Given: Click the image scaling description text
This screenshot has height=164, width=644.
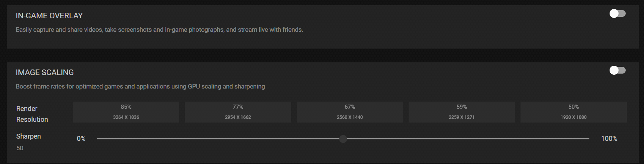Looking at the screenshot, I should (140, 86).
